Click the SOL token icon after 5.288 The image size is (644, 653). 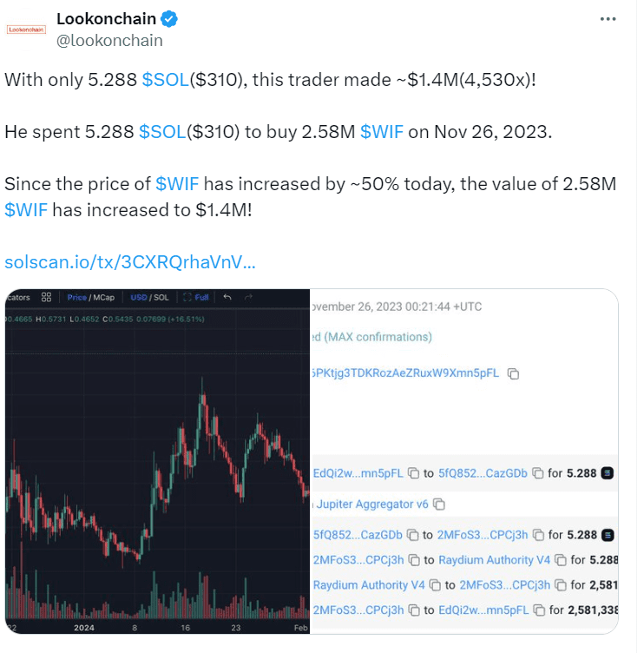pyautogui.click(x=608, y=473)
